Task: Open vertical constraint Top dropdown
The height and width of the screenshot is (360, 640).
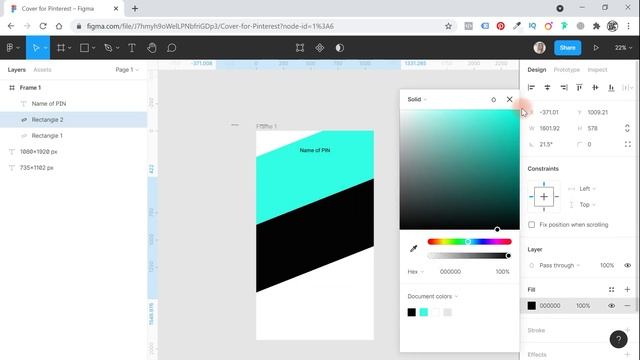Action: click(x=587, y=204)
